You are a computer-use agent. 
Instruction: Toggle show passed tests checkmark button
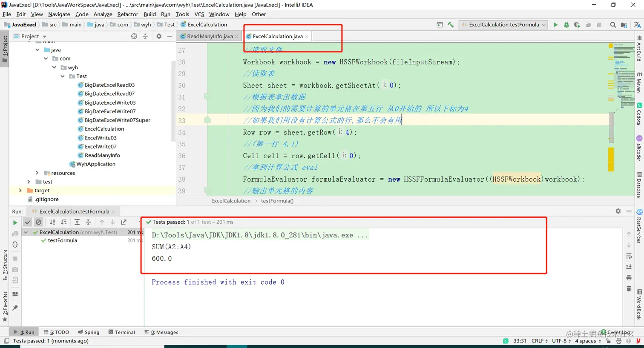tap(28, 222)
